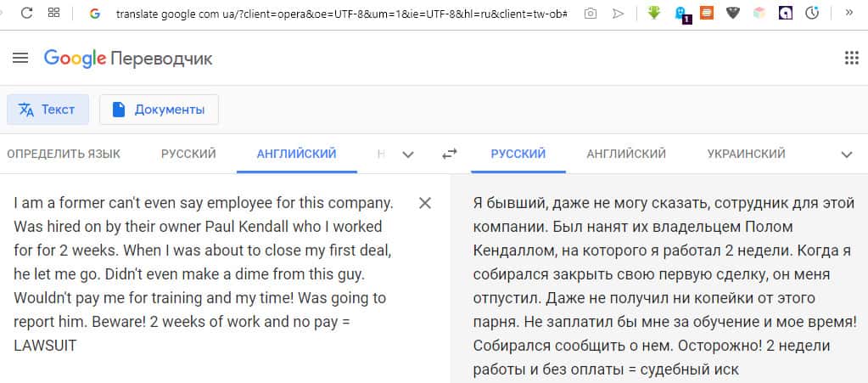The image size is (868, 383).
Task: Swap source and target languages
Action: click(450, 154)
